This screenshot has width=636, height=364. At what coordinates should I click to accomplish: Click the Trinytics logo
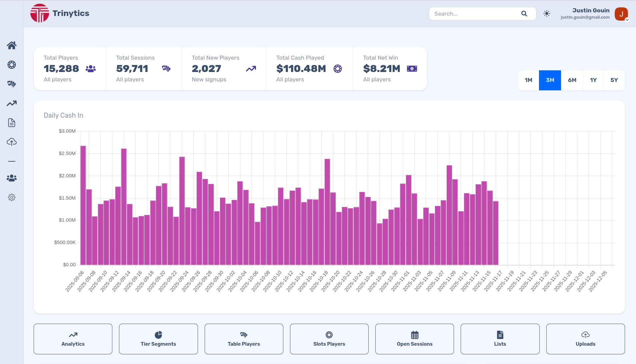click(40, 13)
